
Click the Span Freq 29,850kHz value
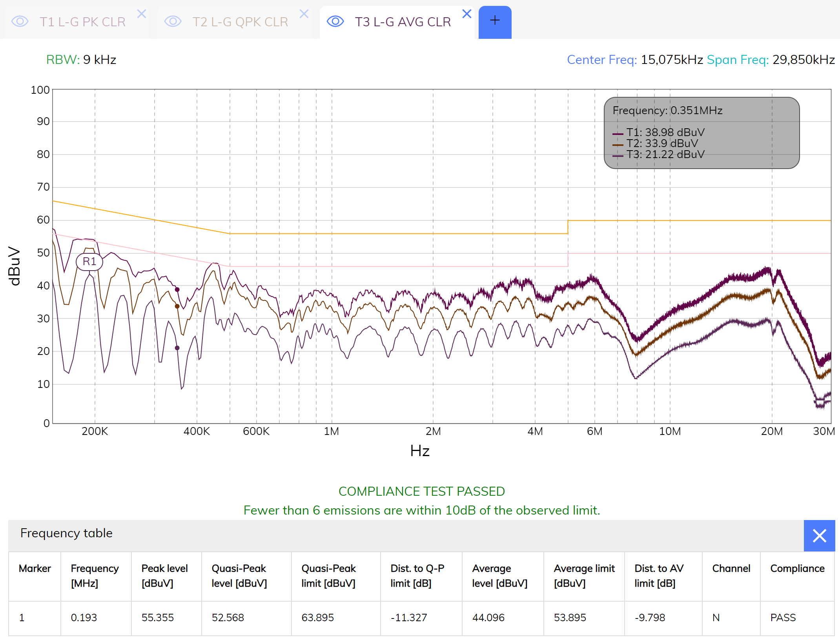pos(804,60)
